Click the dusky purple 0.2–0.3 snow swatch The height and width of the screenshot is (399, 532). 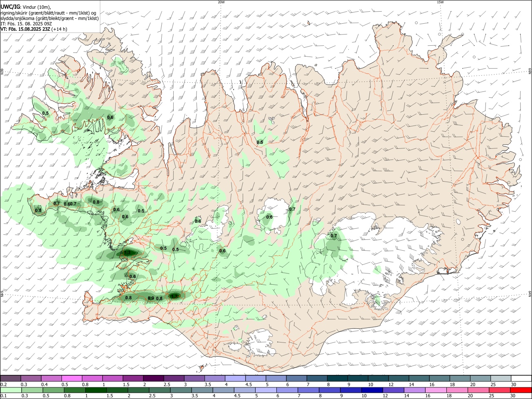(x=10, y=378)
